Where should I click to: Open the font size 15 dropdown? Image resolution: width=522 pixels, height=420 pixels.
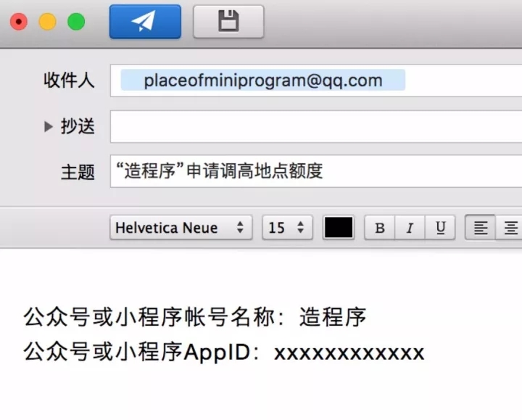click(x=286, y=228)
